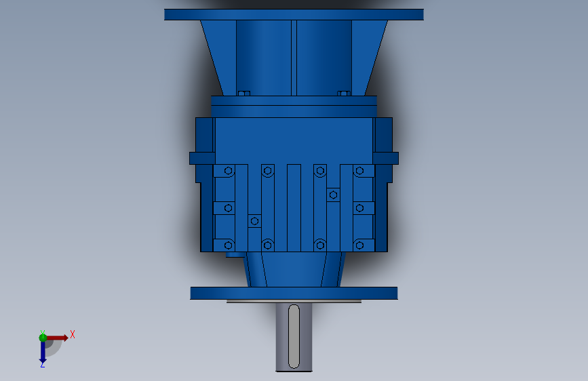Image resolution: width=588 pixels, height=381 pixels.
Task: Select the center vertical rib on gearbox housing
Action: point(294,207)
